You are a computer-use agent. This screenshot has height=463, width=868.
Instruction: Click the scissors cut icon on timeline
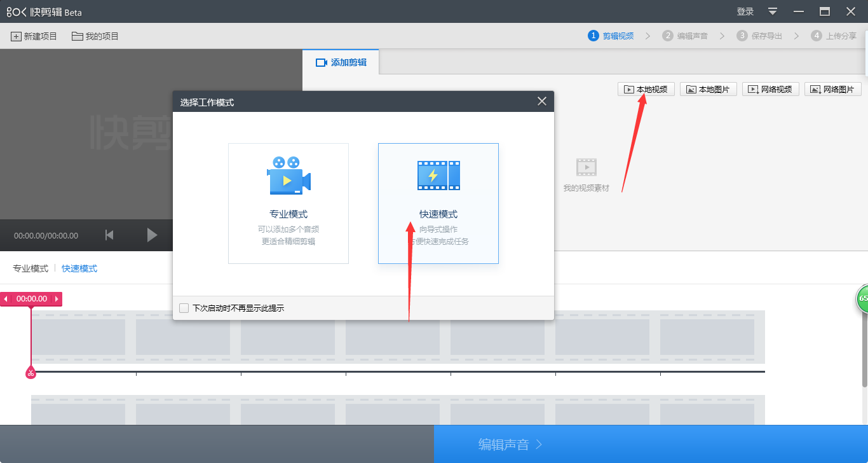[31, 373]
